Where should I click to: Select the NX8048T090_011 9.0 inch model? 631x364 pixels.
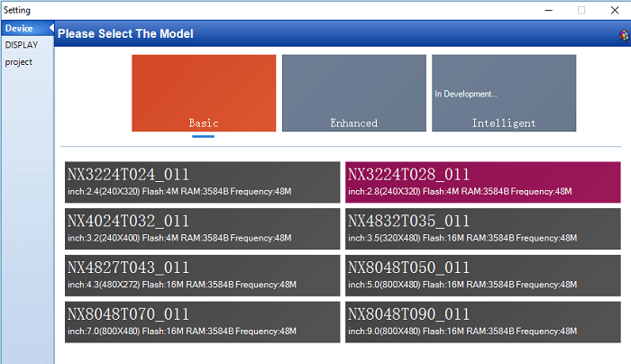[483, 322]
